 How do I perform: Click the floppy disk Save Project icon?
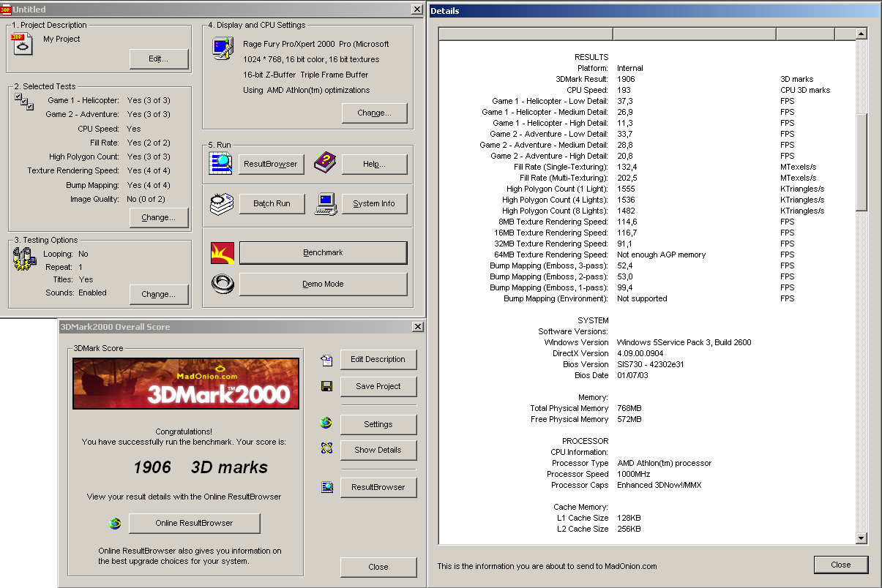click(x=326, y=386)
